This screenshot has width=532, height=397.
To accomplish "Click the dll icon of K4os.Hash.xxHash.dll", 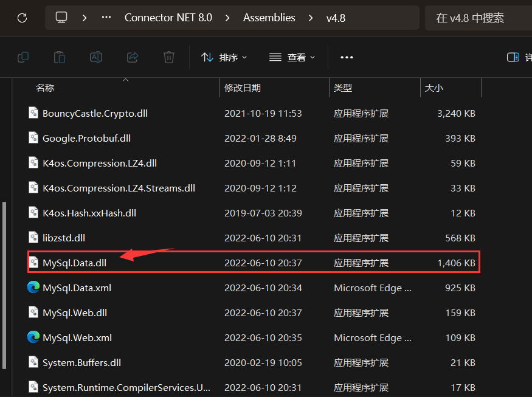I will pos(33,212).
